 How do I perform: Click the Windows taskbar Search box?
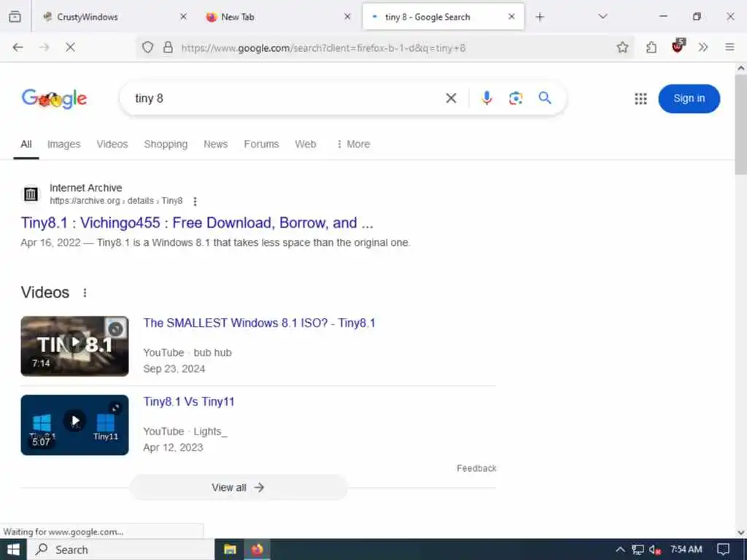click(121, 550)
